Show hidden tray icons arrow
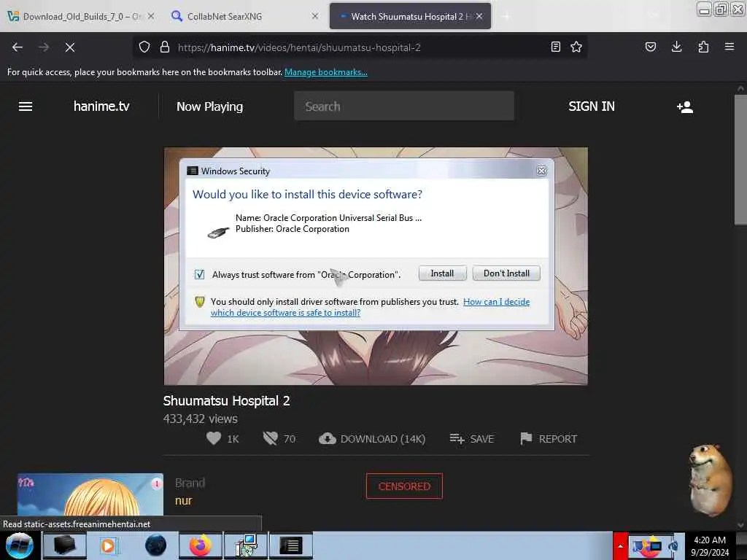747x560 pixels. pyautogui.click(x=620, y=545)
